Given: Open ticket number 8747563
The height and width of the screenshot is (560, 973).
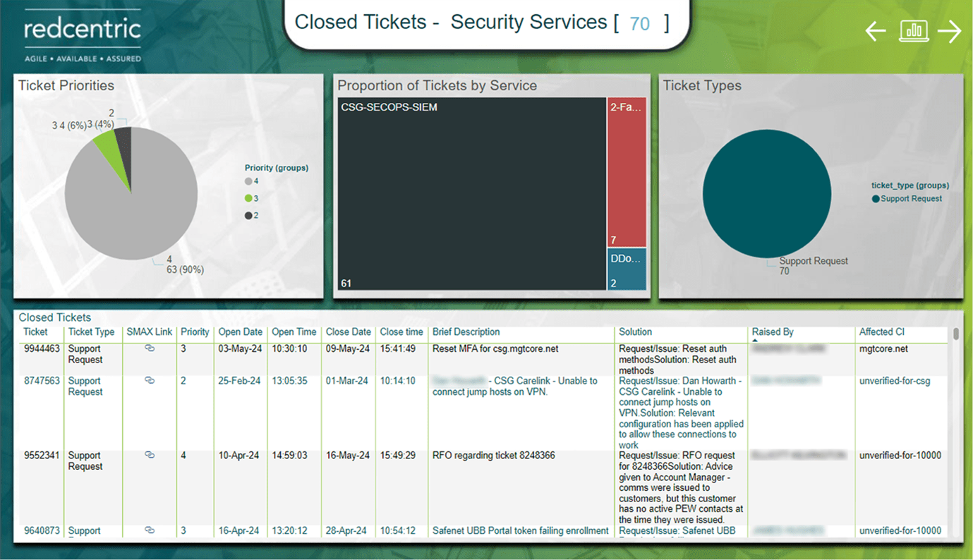Looking at the screenshot, I should pyautogui.click(x=42, y=381).
